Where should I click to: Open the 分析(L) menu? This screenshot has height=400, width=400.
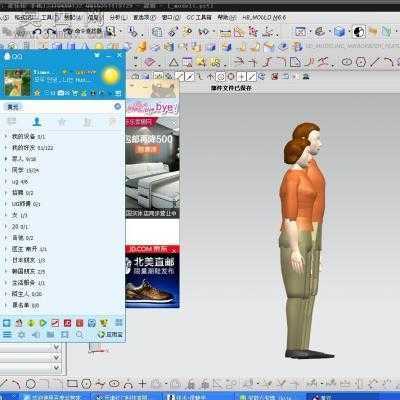click(118, 17)
